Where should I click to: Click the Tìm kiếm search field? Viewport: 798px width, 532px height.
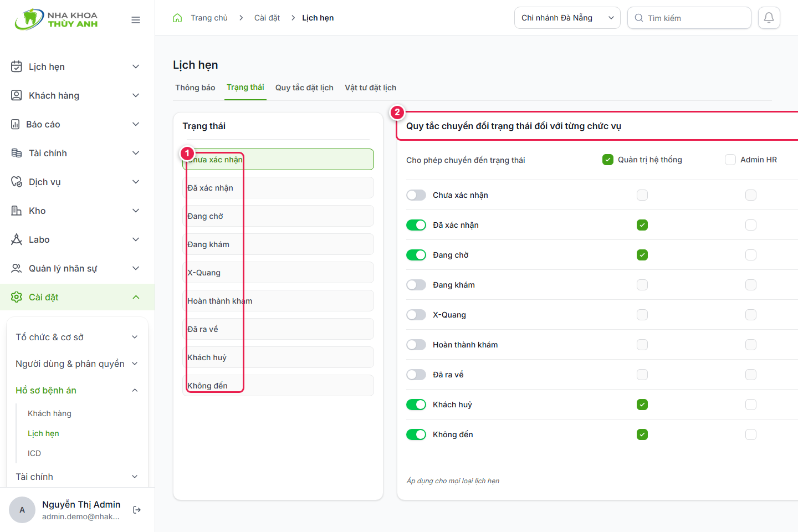(x=689, y=18)
